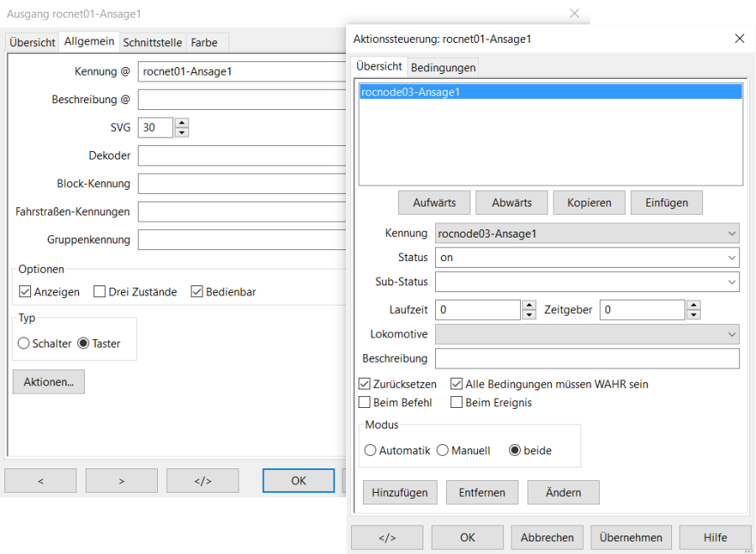Increase the SVG value with up arrow

click(181, 123)
